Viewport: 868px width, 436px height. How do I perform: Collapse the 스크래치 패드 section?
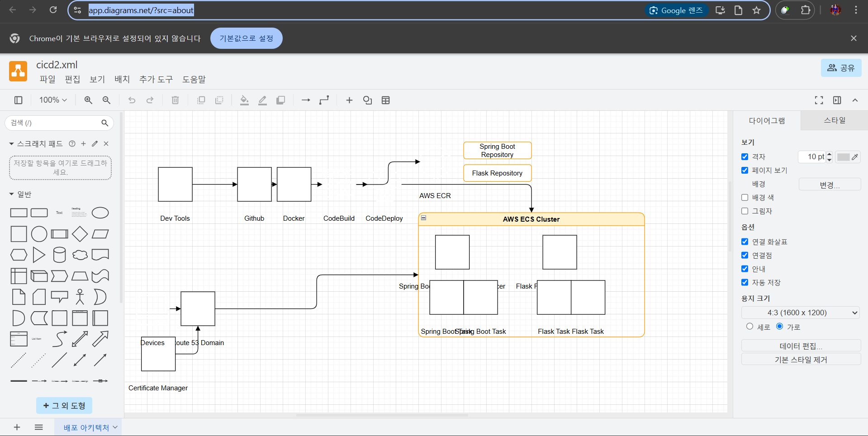point(11,144)
